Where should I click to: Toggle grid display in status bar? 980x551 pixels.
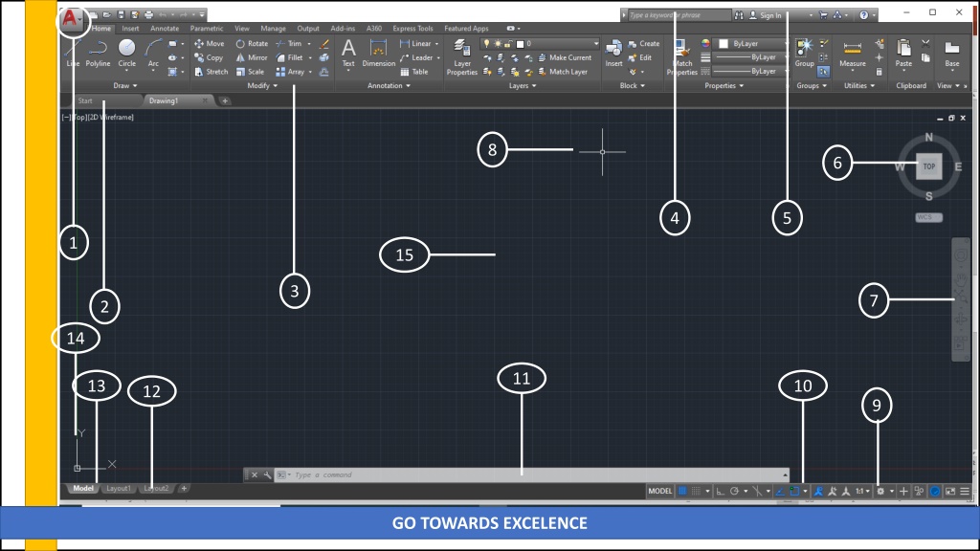click(x=682, y=491)
